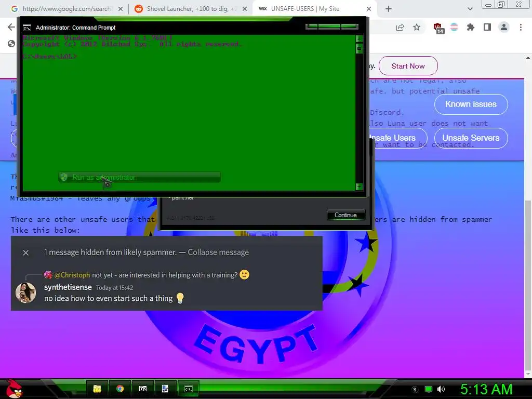The height and width of the screenshot is (399, 532).
Task: Share this page from Chrome's address bar
Action: (x=400, y=28)
